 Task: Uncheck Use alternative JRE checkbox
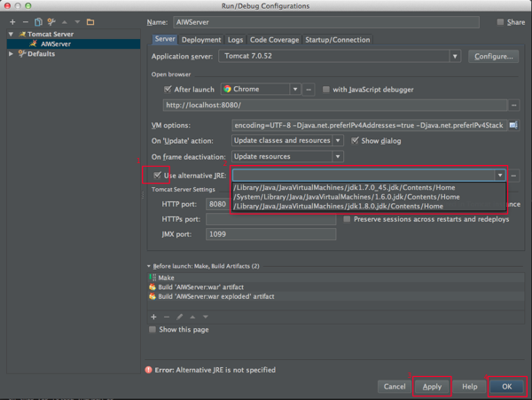(157, 175)
